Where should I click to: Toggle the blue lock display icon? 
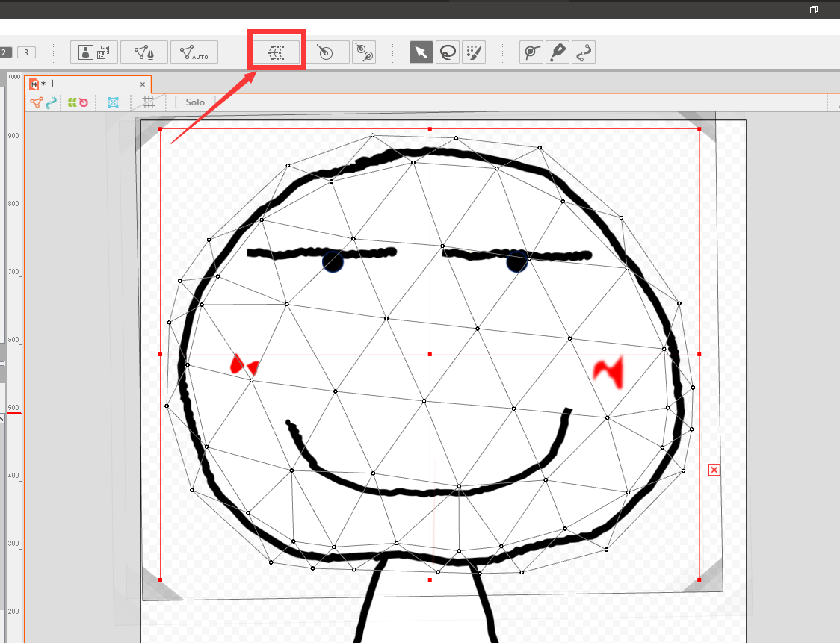point(113,102)
